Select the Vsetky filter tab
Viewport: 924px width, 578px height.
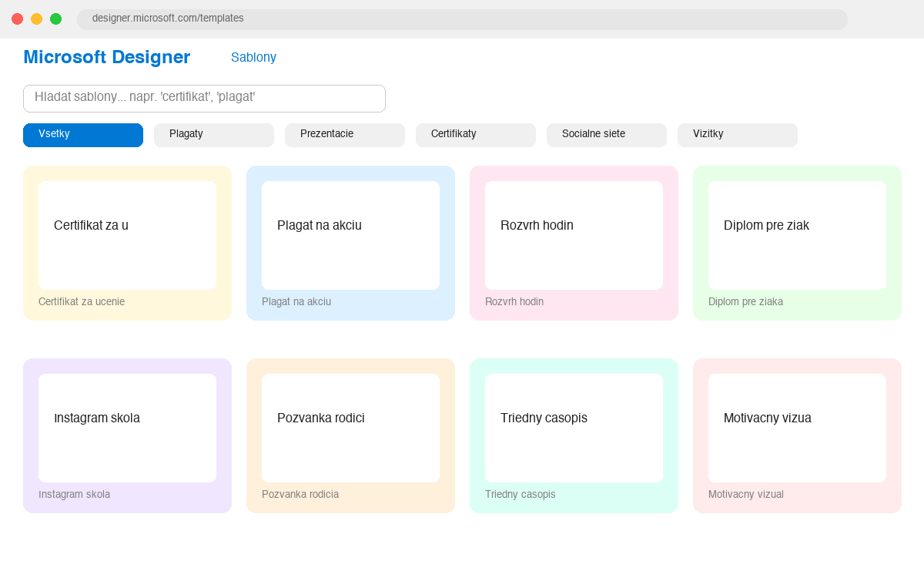pyautogui.click(x=83, y=135)
